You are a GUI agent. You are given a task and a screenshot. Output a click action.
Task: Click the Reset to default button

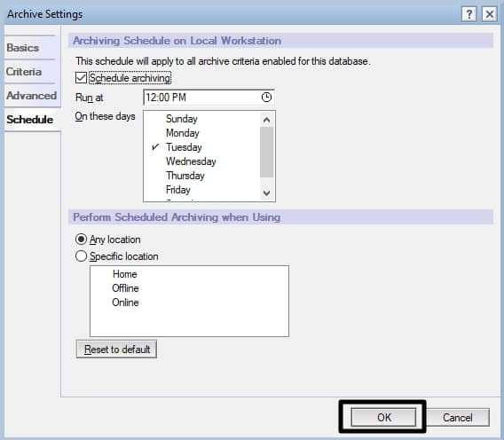pyautogui.click(x=116, y=349)
